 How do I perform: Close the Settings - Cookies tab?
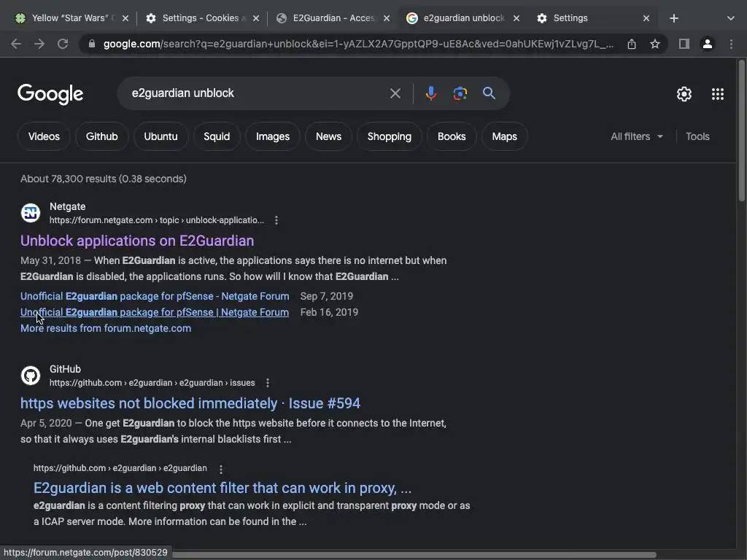[x=256, y=18]
